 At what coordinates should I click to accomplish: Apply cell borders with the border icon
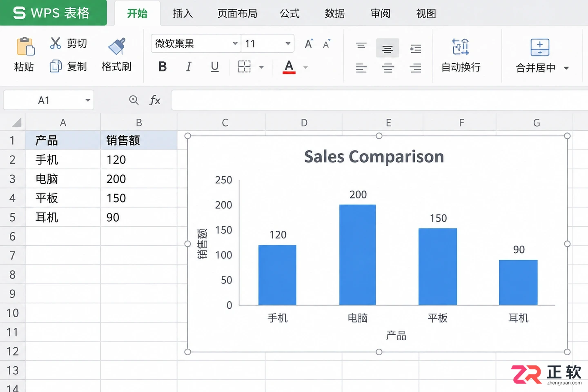coord(244,67)
